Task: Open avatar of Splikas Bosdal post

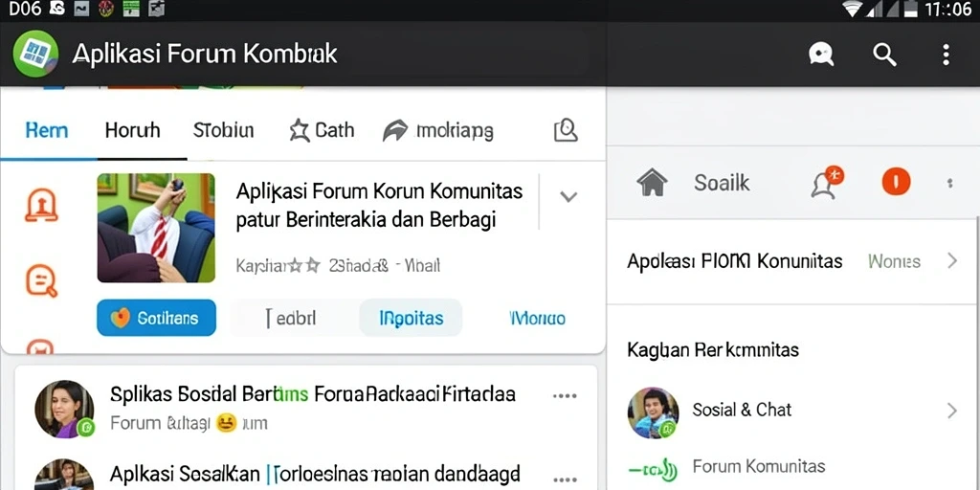Action: click(x=64, y=409)
